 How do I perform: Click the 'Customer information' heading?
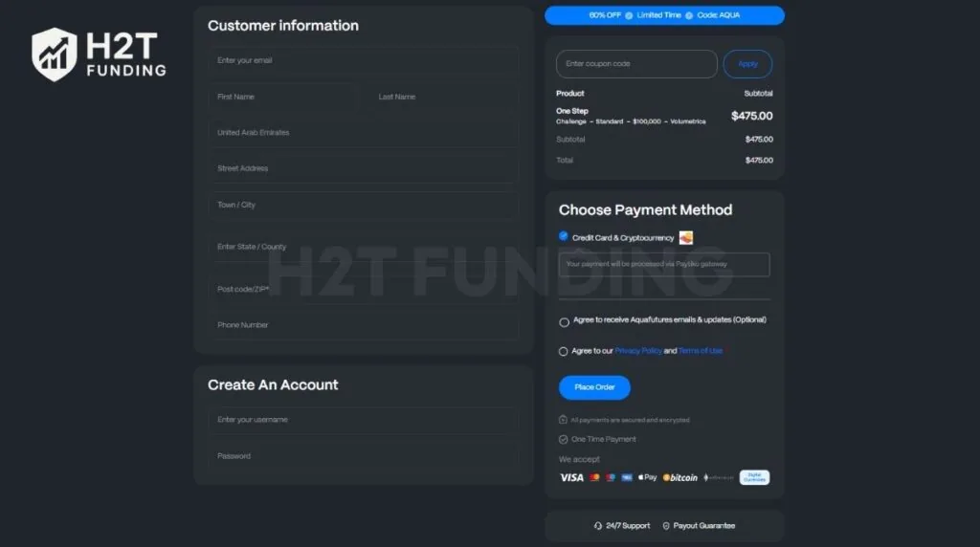coord(283,26)
